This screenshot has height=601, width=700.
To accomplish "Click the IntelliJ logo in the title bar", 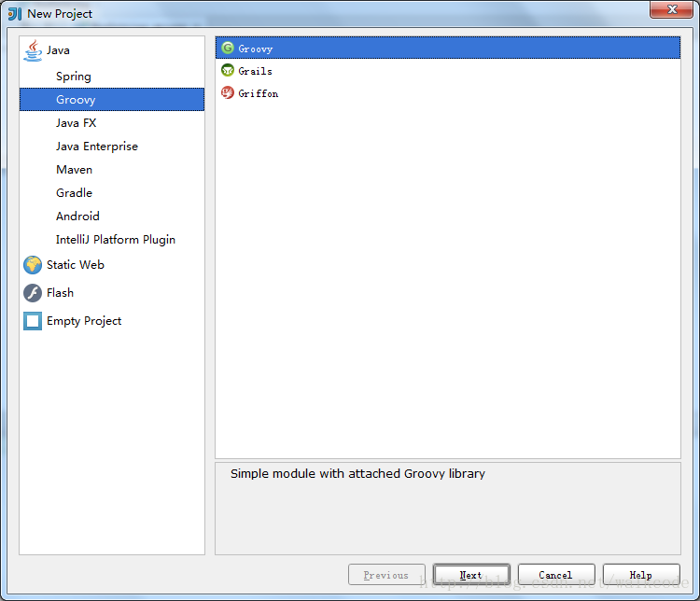I will click(15, 14).
